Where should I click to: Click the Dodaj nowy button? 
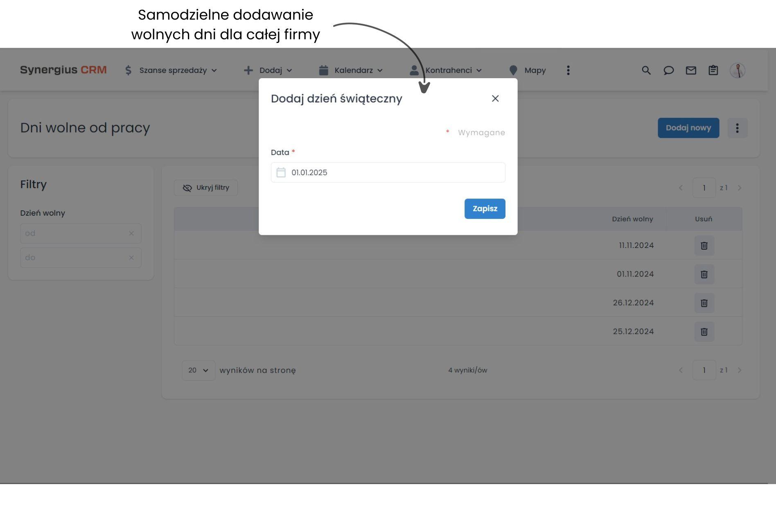pyautogui.click(x=688, y=128)
